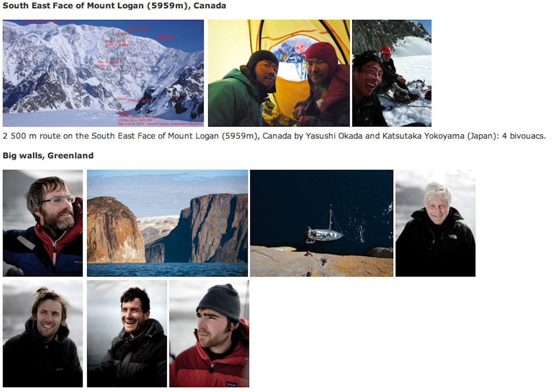The height and width of the screenshot is (392, 552).
Task: Click the South East Face of Mount Logan heading
Action: pyautogui.click(x=114, y=6)
